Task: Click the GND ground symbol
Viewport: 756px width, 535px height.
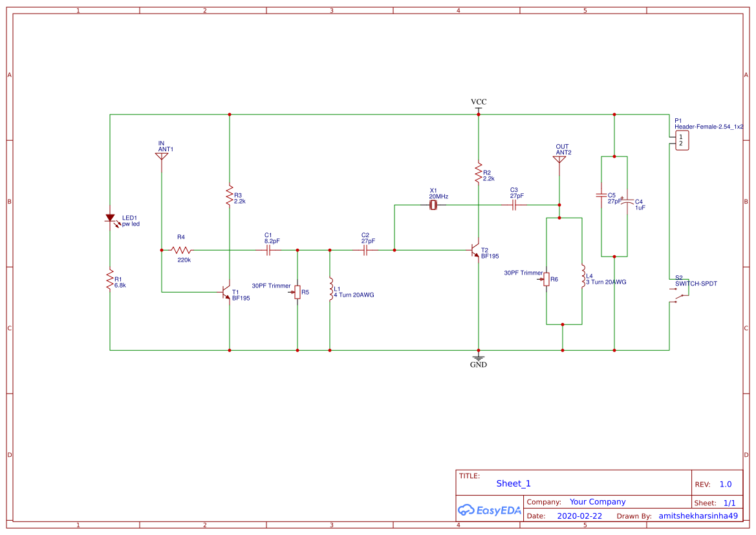Action: pyautogui.click(x=478, y=357)
